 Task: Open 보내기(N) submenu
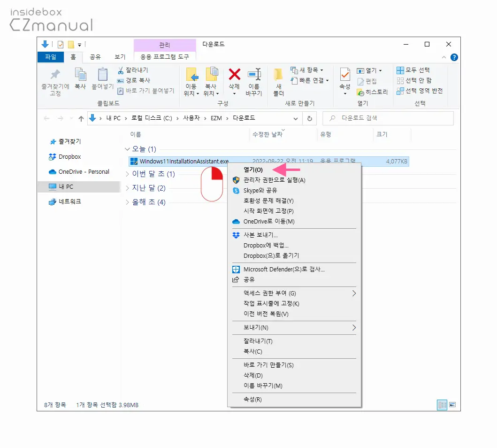tap(294, 327)
